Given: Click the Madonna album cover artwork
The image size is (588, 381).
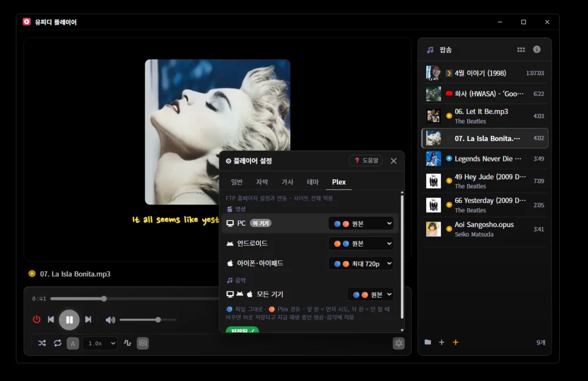Looking at the screenshot, I should tap(218, 132).
